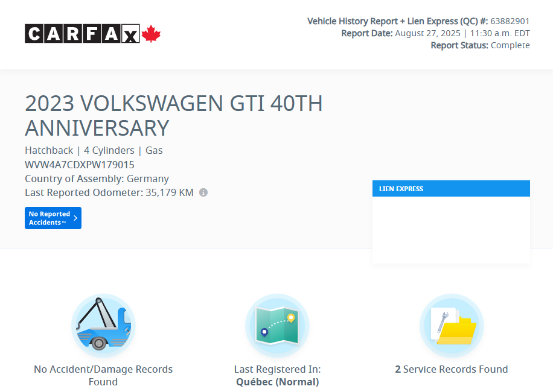Image resolution: width=553 pixels, height=392 pixels.
Task: Click the map registration icon
Action: (277, 326)
